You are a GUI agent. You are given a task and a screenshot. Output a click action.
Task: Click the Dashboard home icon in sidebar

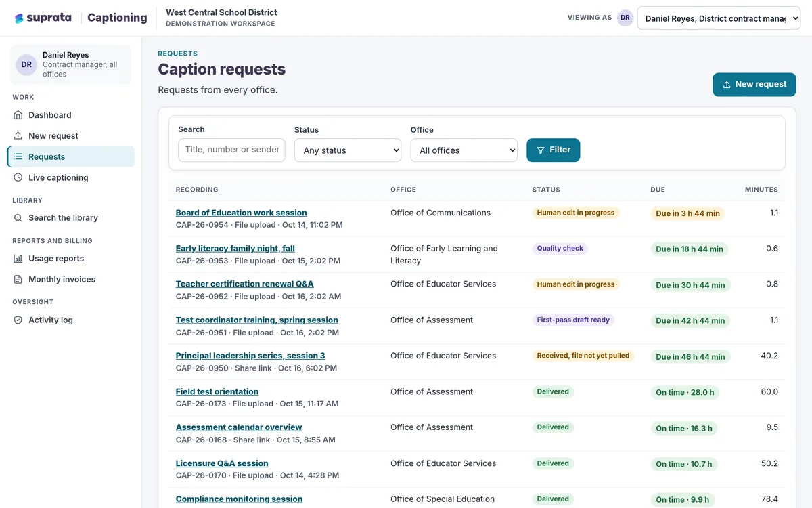[x=18, y=115]
